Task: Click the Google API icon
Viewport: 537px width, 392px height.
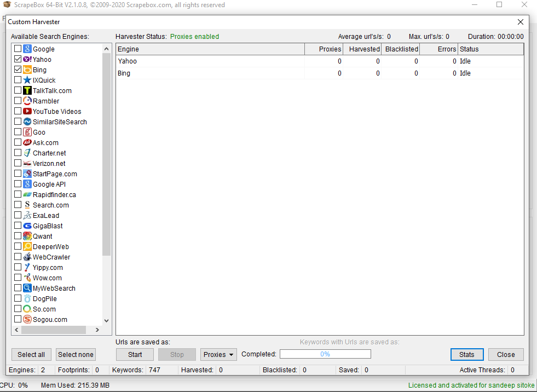Action: tap(27, 184)
